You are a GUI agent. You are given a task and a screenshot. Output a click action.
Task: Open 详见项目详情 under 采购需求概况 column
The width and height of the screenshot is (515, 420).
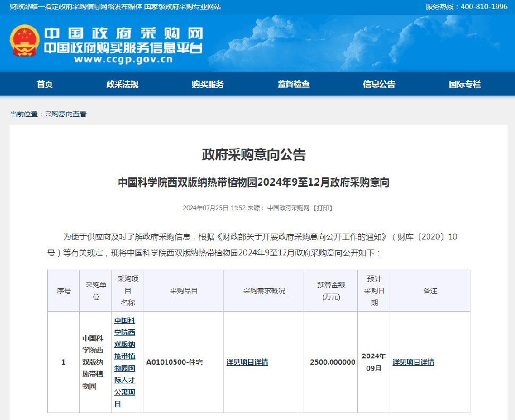tap(247, 362)
